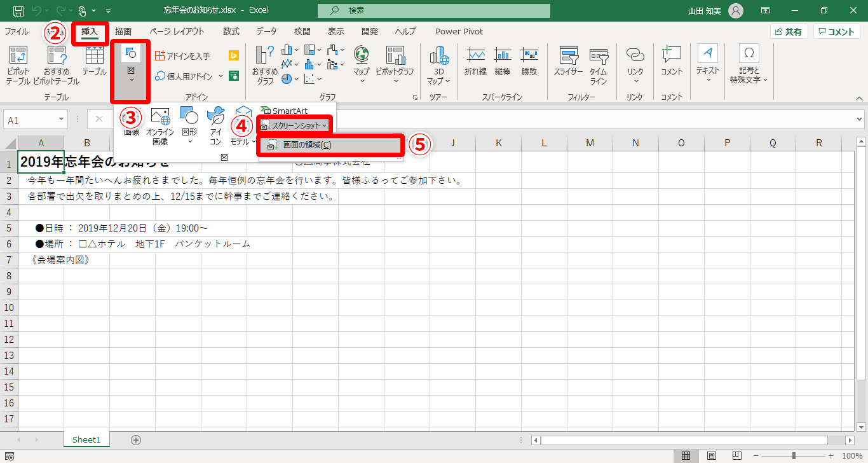
Task: Switch to the ページ レイアウト tab
Action: [177, 31]
